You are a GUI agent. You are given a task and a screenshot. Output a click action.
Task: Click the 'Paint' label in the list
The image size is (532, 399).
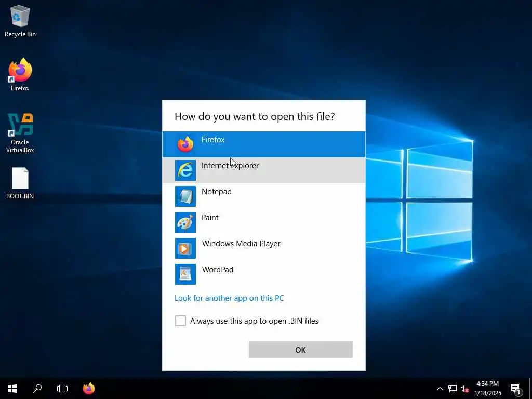click(x=210, y=218)
